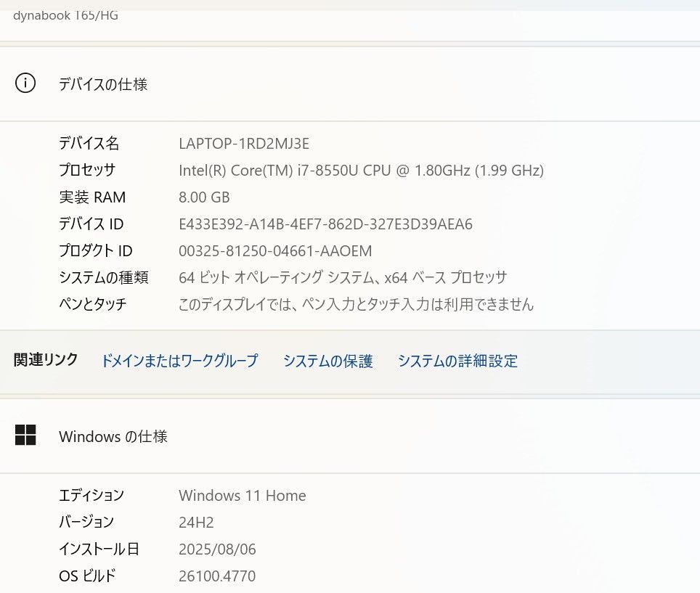
Task: Select the プロダクト ID value
Action: pos(274,250)
